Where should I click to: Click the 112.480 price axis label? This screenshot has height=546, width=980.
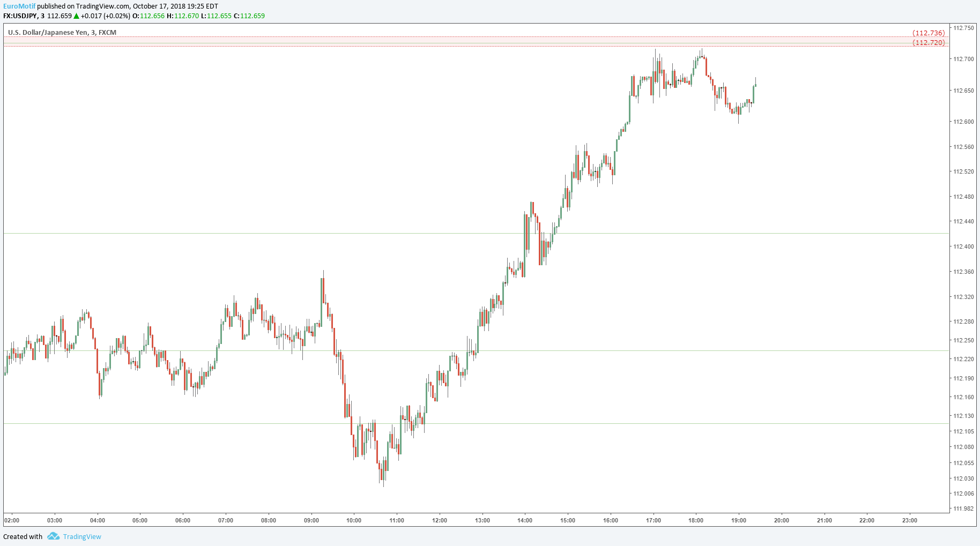pos(963,197)
